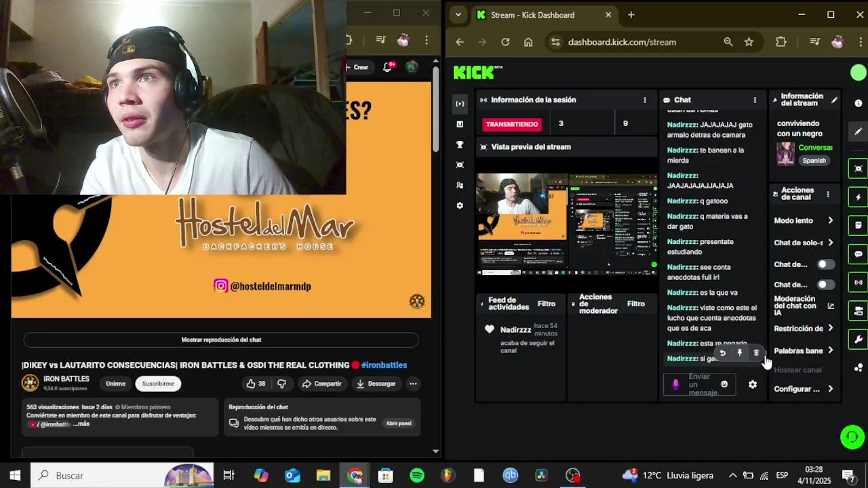Viewport: 868px width, 488px height.
Task: Expand the Restricción de option
Action: coord(804,328)
